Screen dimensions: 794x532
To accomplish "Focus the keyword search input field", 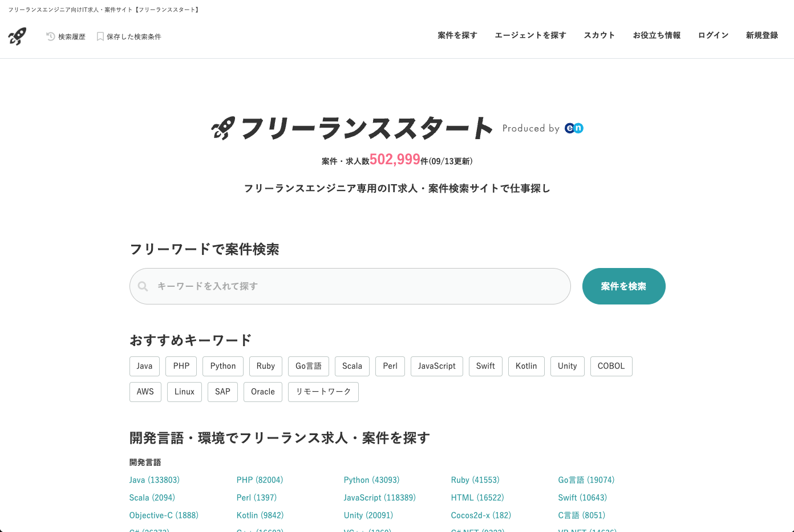I will [x=359, y=286].
